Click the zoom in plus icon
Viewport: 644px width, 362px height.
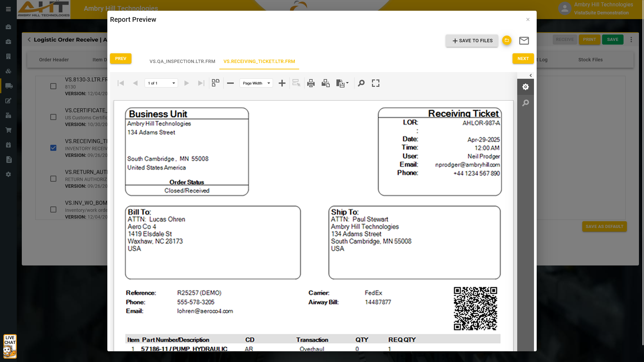282,83
